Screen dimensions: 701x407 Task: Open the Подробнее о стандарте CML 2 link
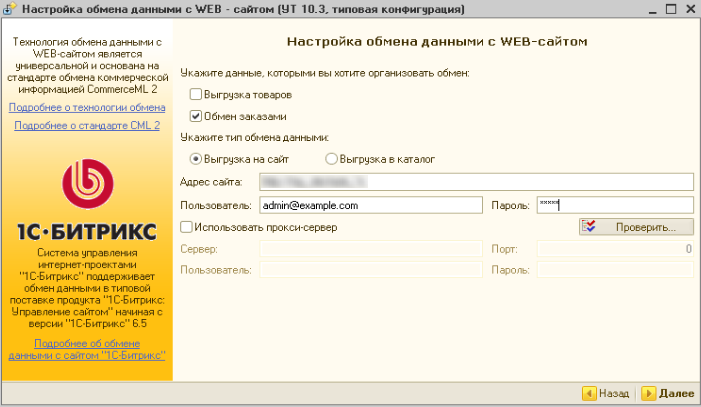(87, 125)
